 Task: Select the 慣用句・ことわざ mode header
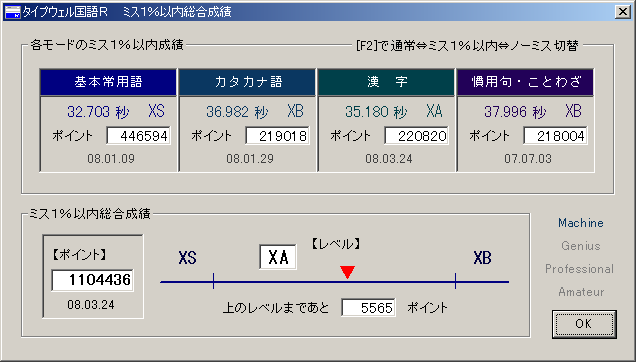(526, 82)
